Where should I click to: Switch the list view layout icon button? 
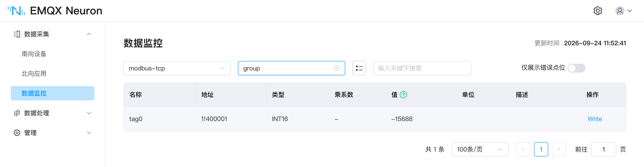point(359,68)
